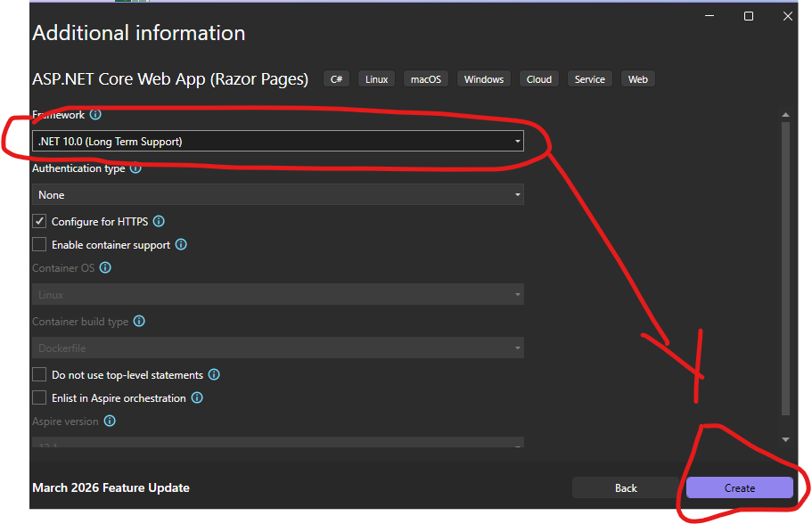Click the Authentication type info icon
Screen dimensions: 812x524
coord(135,168)
